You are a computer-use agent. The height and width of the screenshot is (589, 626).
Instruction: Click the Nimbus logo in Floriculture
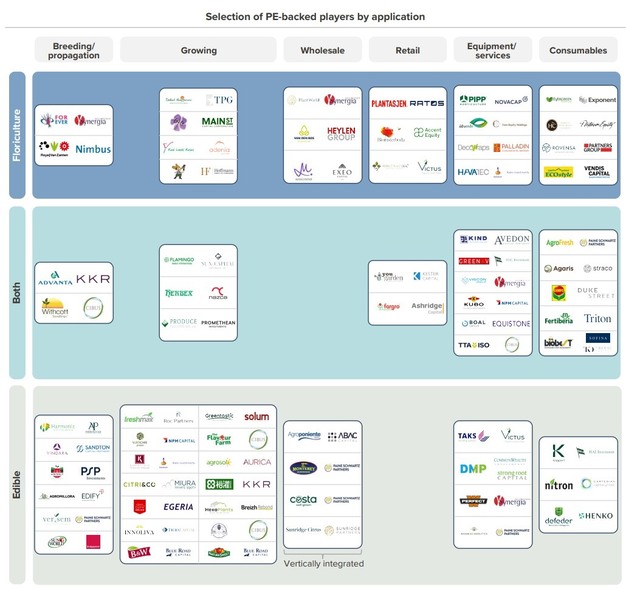pyautogui.click(x=92, y=149)
